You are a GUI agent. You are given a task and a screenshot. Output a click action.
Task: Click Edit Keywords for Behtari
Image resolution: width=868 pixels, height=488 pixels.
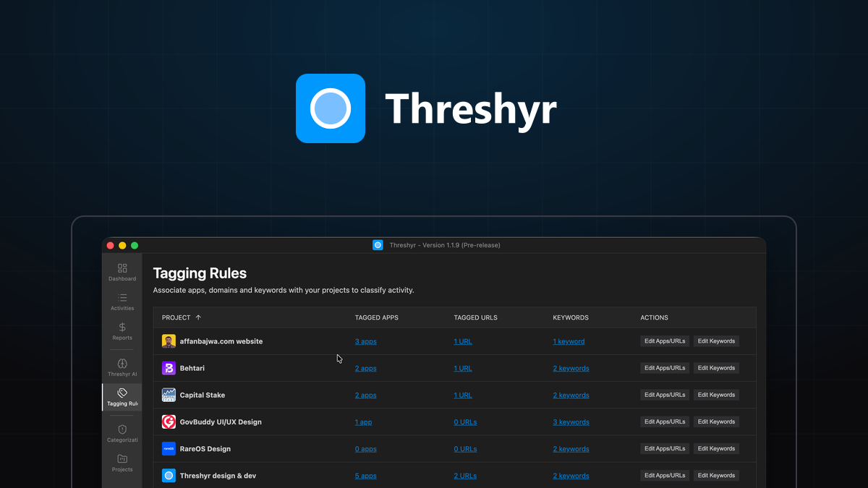[716, 368]
